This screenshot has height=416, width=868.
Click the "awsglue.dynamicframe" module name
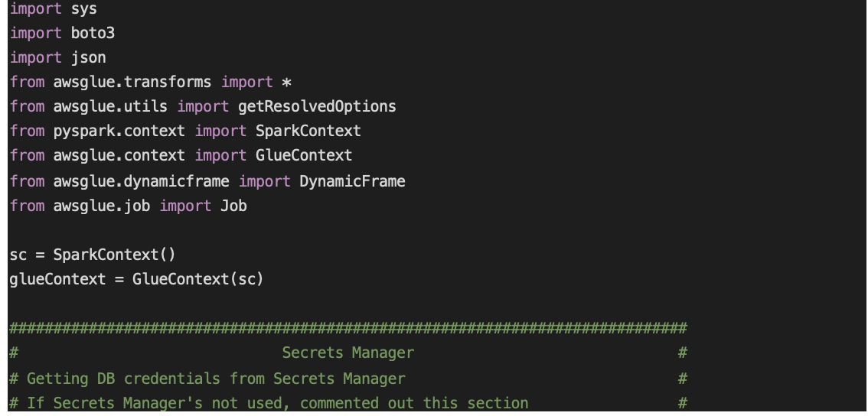click(141, 182)
